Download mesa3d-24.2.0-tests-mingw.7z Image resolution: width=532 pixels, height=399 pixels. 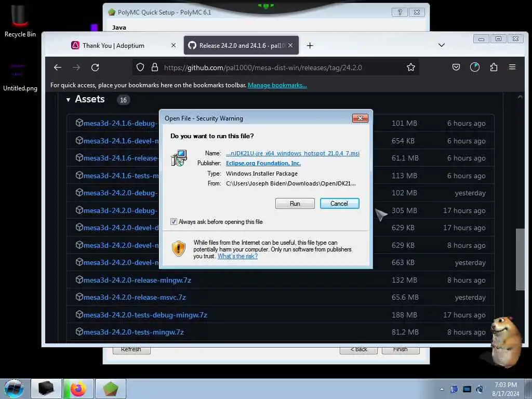coord(134,332)
